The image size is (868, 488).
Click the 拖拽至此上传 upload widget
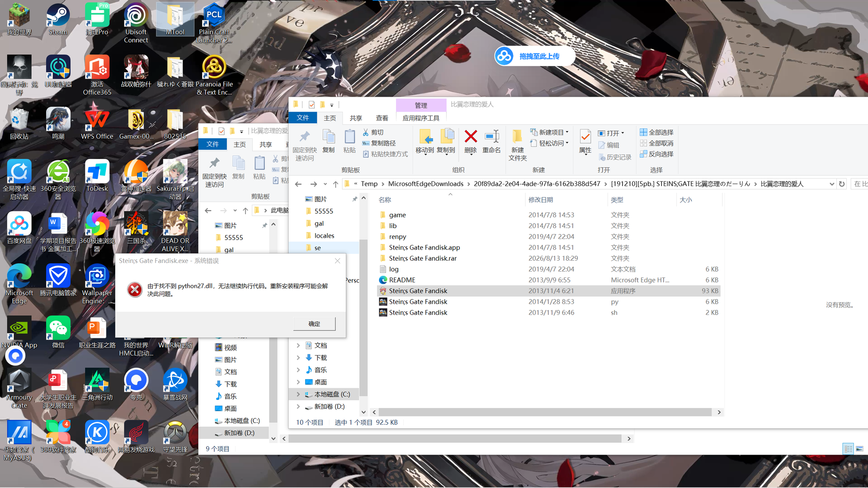(534, 56)
